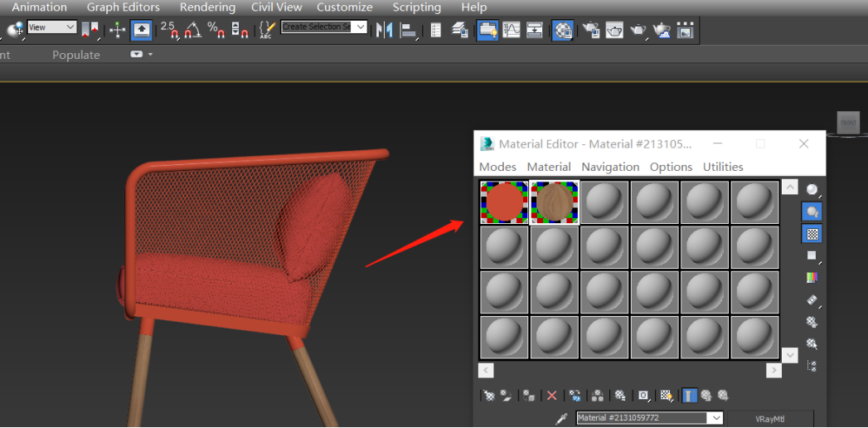Select the wood material sample slot
This screenshot has width=868, height=428.
[x=555, y=202]
